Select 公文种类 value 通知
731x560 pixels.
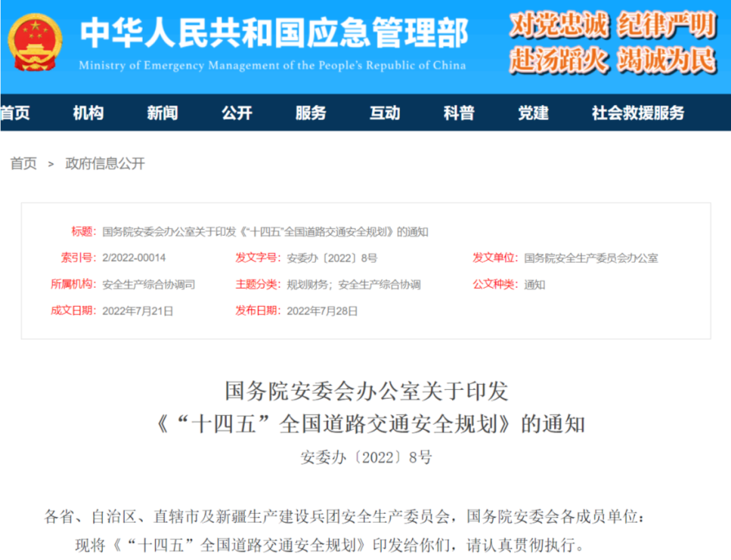(534, 284)
